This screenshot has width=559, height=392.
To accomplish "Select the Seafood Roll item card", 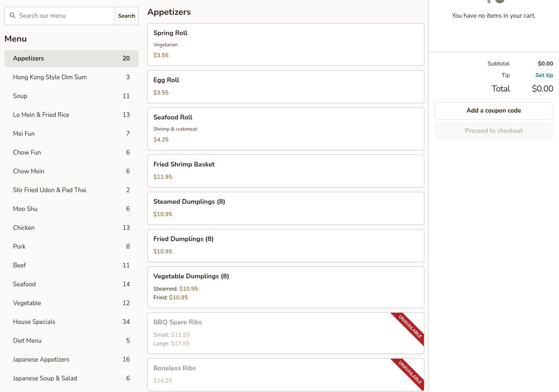I will (285, 129).
